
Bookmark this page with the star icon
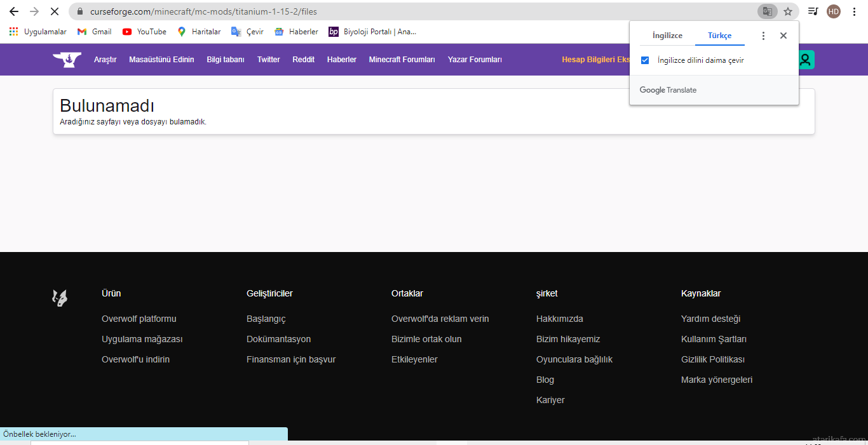pos(788,11)
